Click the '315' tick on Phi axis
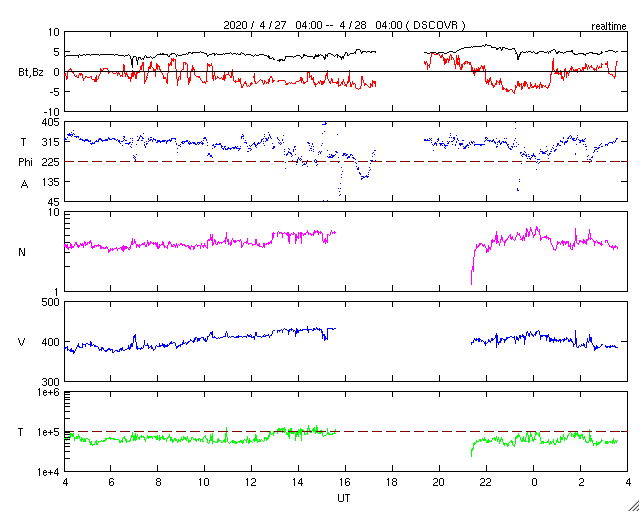The height and width of the screenshot is (512, 640). click(52, 142)
